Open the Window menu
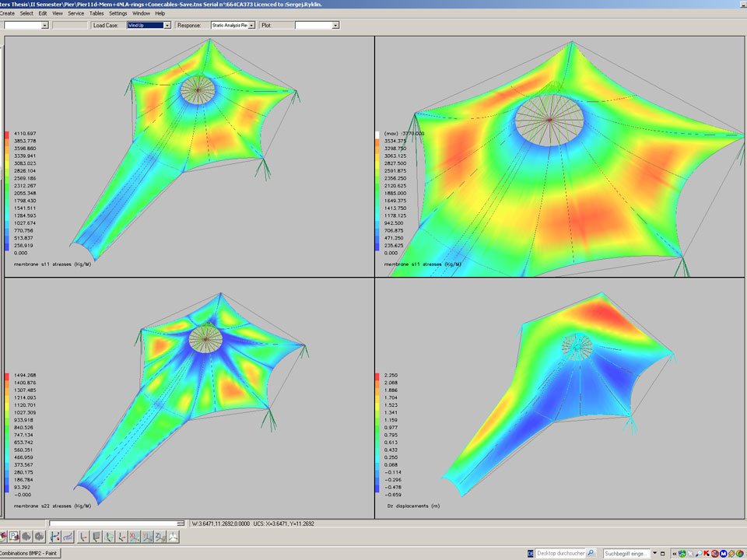 141,13
